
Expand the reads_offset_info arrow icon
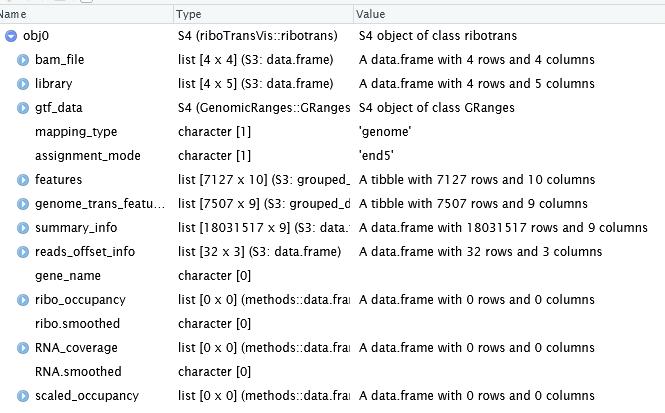23,252
